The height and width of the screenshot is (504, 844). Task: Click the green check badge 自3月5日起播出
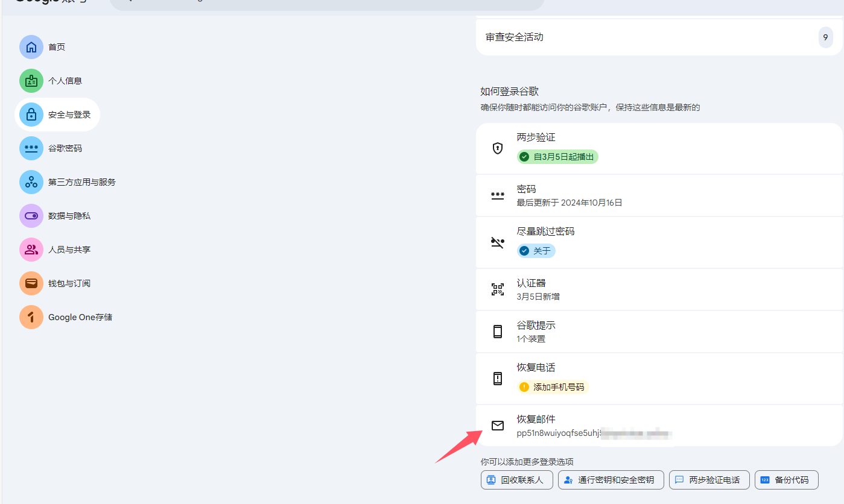click(557, 157)
